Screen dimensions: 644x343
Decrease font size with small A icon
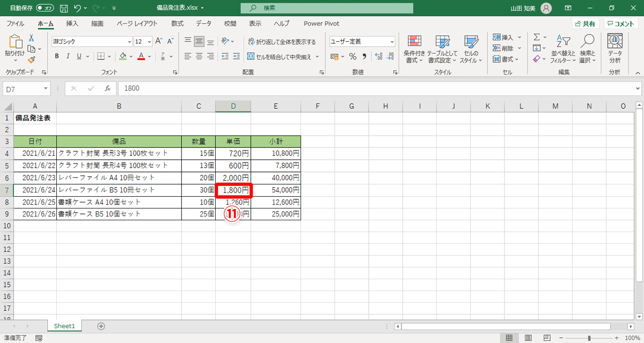171,41
